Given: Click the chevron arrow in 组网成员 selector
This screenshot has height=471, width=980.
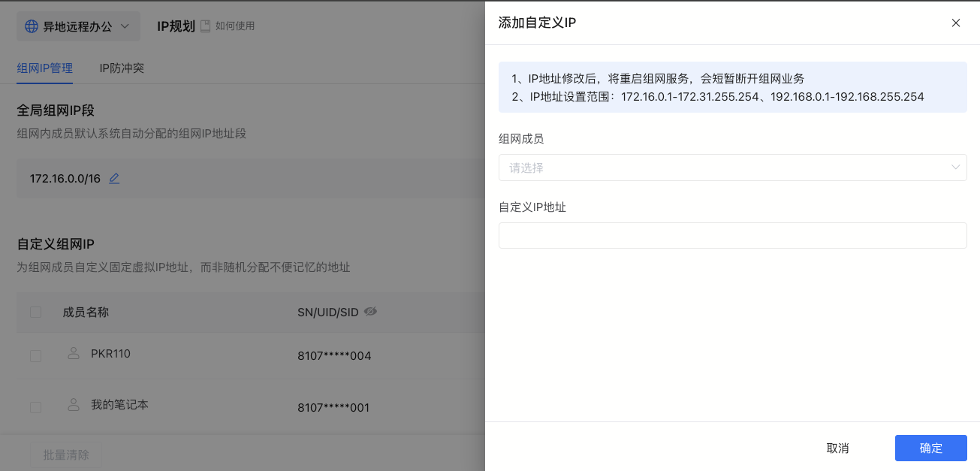Looking at the screenshot, I should tap(956, 168).
